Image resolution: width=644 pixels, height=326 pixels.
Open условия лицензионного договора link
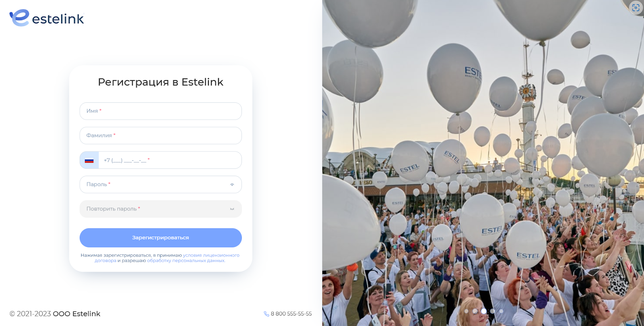pyautogui.click(x=167, y=258)
